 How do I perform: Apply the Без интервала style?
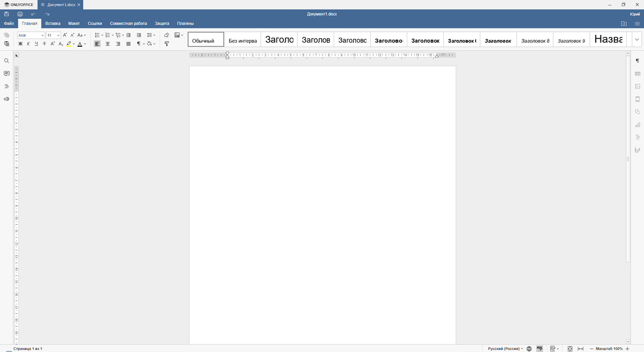click(x=243, y=40)
